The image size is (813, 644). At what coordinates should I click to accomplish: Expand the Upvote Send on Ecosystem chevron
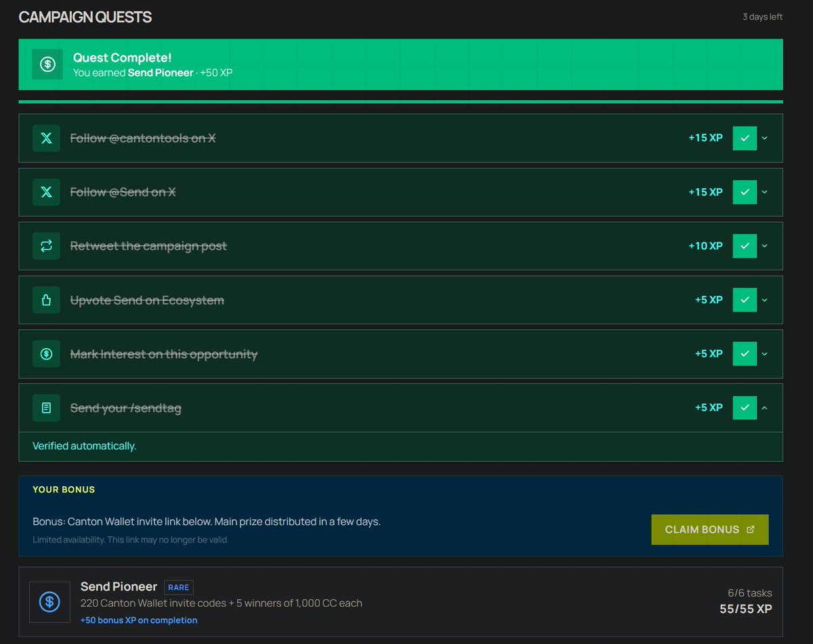765,300
